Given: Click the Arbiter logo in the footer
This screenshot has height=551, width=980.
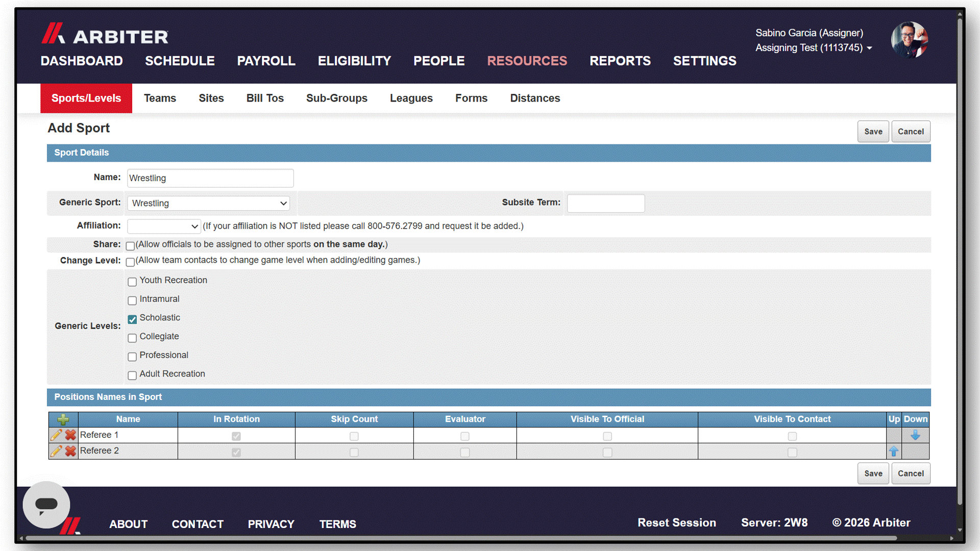Looking at the screenshot, I should pyautogui.click(x=70, y=525).
